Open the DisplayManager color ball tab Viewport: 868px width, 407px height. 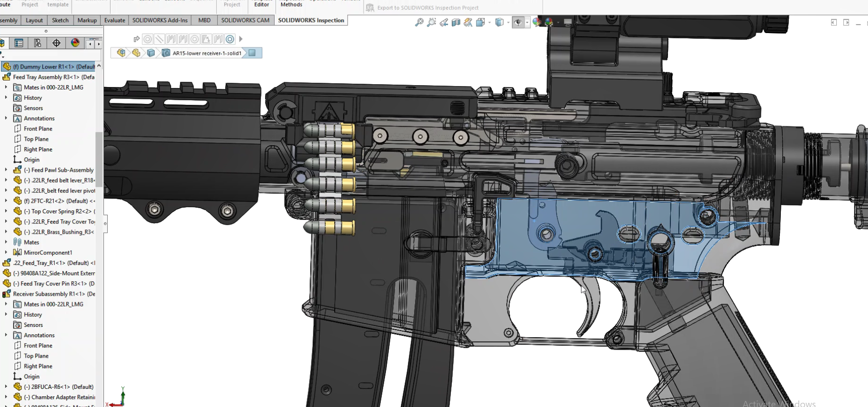(75, 43)
